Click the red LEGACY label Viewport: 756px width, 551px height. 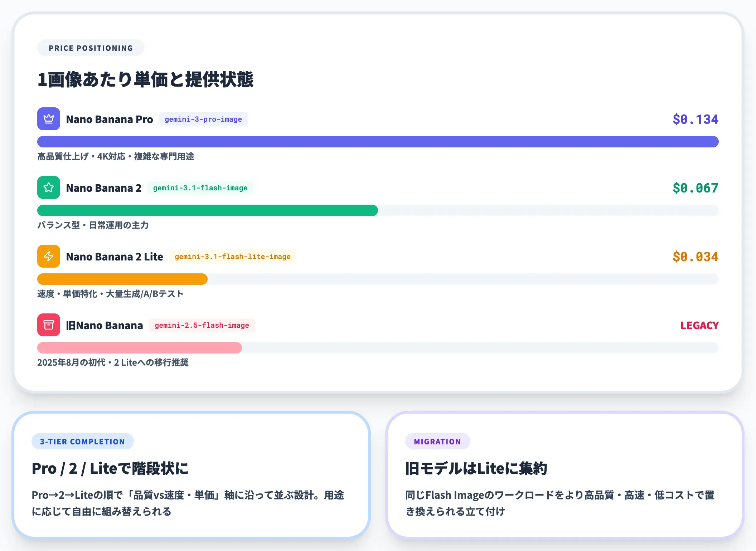point(699,325)
